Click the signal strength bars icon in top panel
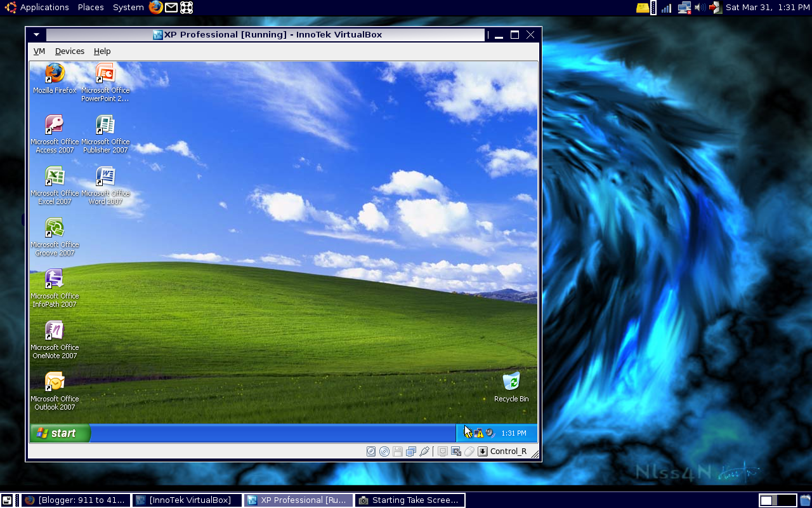The width and height of the screenshot is (812, 508). click(x=666, y=8)
